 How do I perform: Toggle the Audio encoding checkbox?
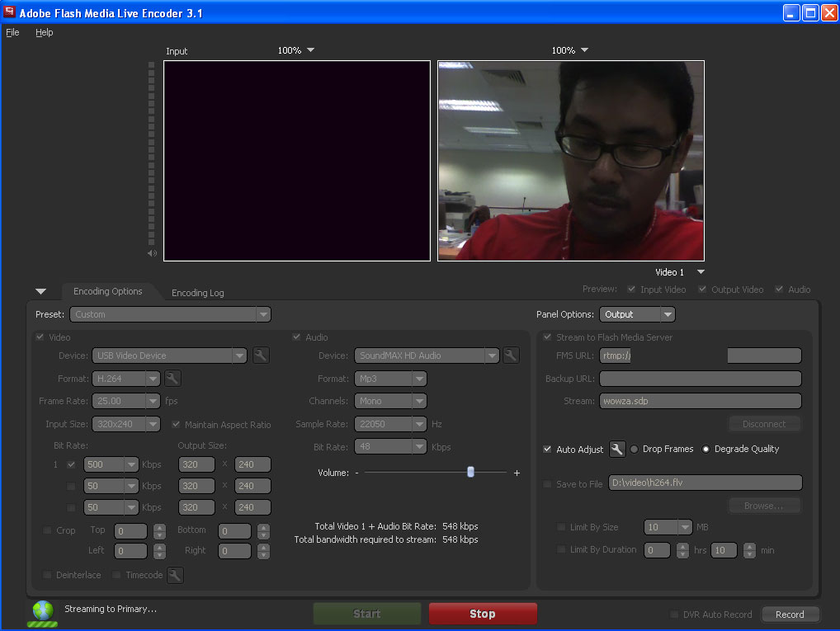[x=296, y=337]
